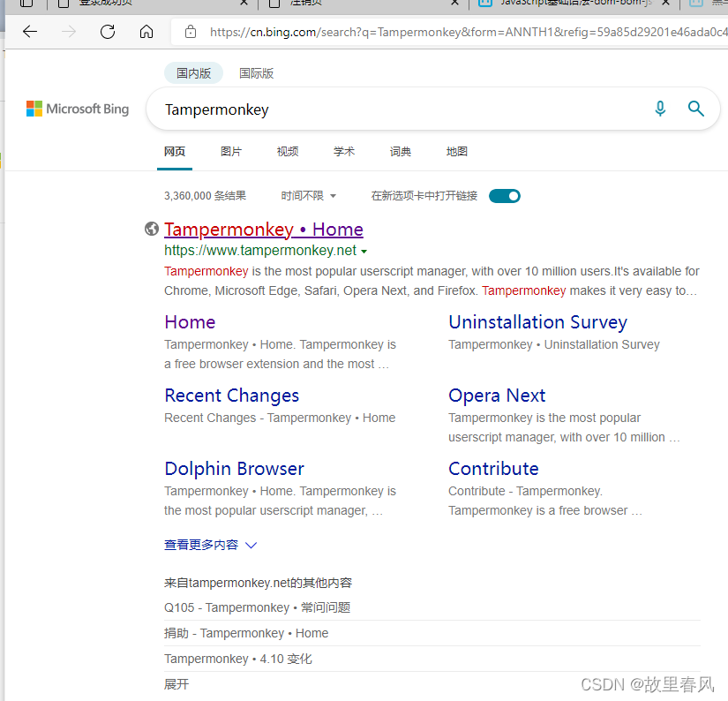
Task: Click 来自tampermonkey.net的其他内容 heading
Action: click(259, 583)
